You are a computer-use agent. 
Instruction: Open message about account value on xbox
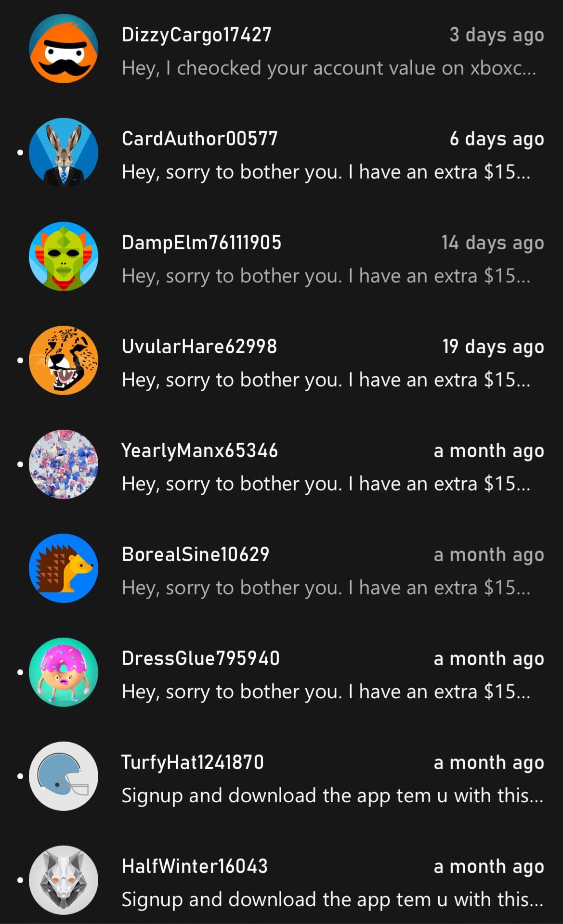click(329, 68)
